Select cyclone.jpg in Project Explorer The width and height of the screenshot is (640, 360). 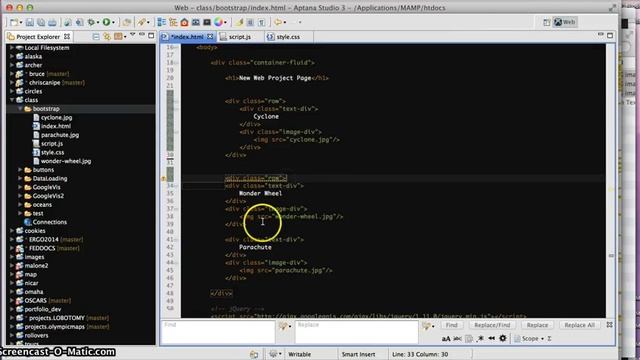click(x=56, y=118)
